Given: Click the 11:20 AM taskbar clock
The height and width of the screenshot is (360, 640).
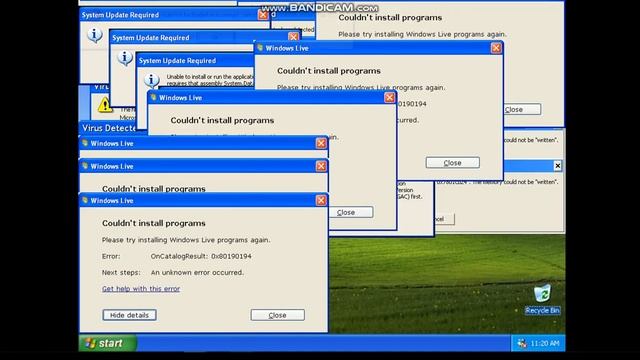Looking at the screenshot, I should click(x=545, y=344).
